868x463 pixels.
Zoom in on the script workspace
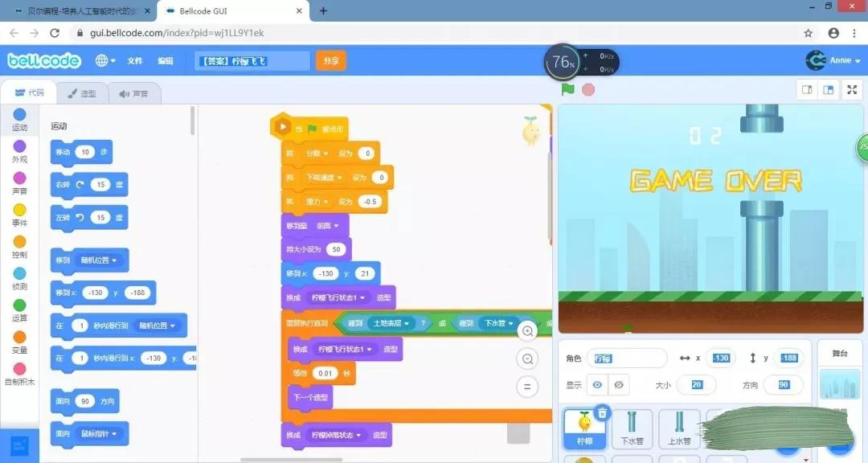(527, 331)
